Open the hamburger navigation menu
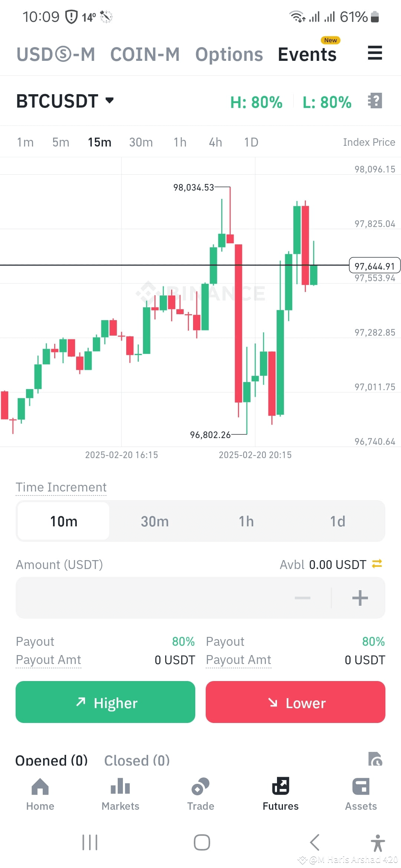This screenshot has height=868, width=401. 375,53
